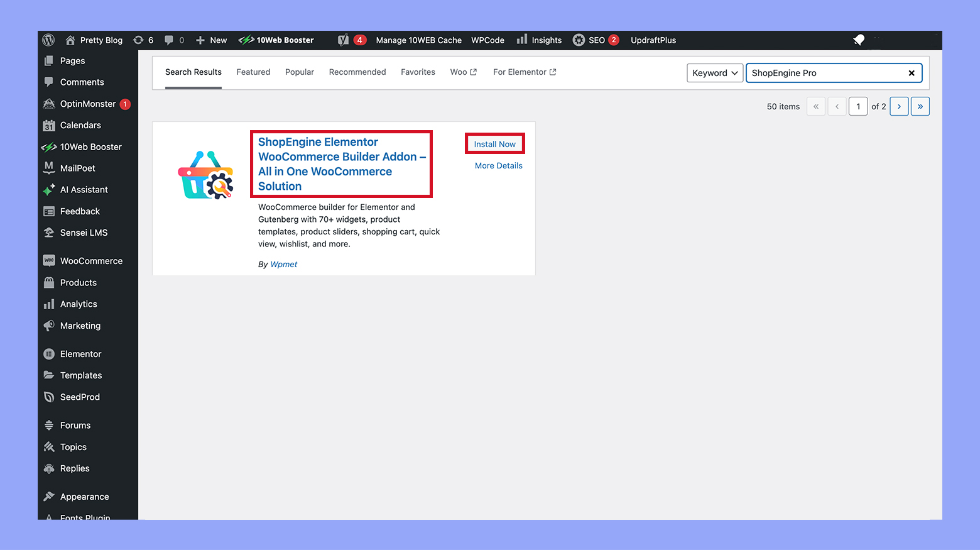Install the ShopEngine plugin with Install Now

coord(494,144)
